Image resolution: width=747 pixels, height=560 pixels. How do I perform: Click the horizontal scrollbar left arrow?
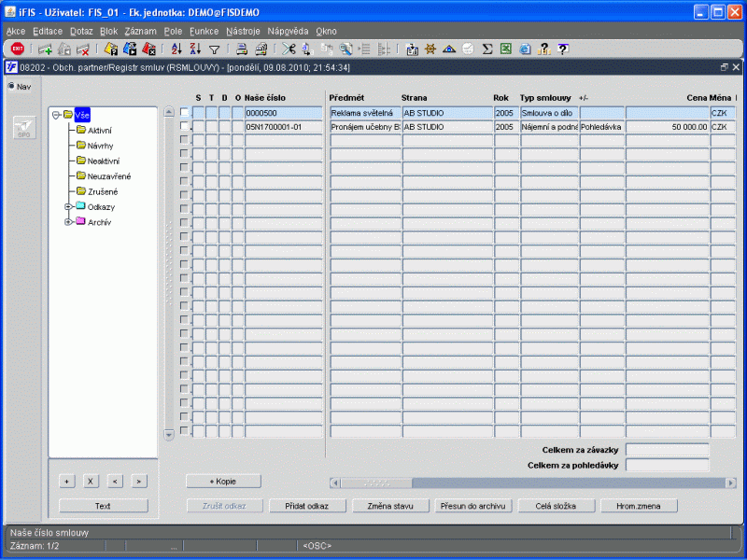coord(335,483)
